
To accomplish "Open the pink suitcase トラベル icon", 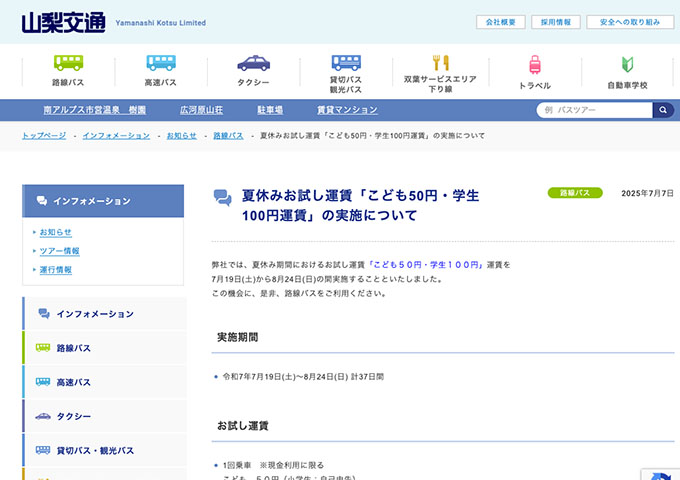I will point(535,65).
